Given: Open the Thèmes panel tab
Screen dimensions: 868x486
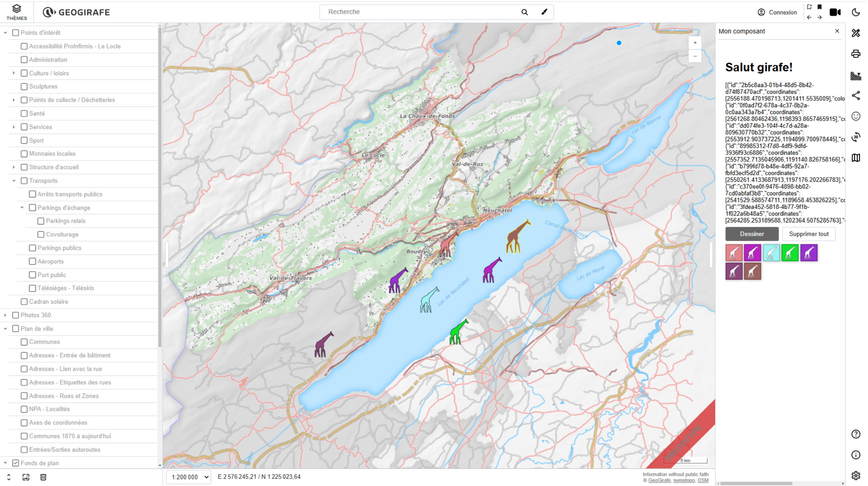Looking at the screenshot, I should 17,11.
